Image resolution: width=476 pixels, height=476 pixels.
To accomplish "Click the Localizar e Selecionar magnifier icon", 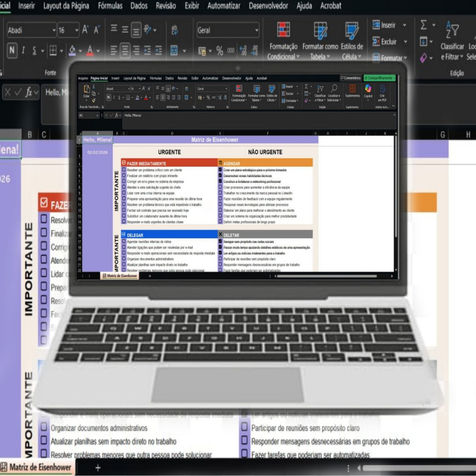I will tap(334, 89).
